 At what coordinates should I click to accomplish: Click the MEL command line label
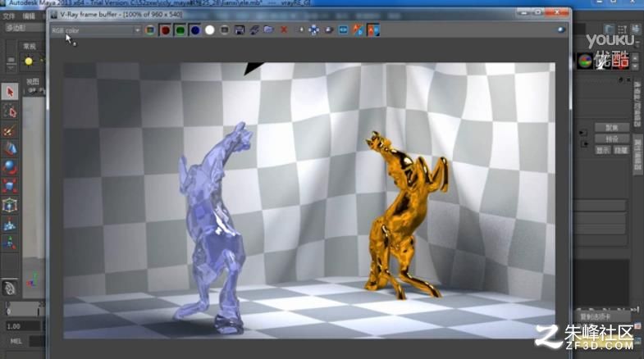16,341
